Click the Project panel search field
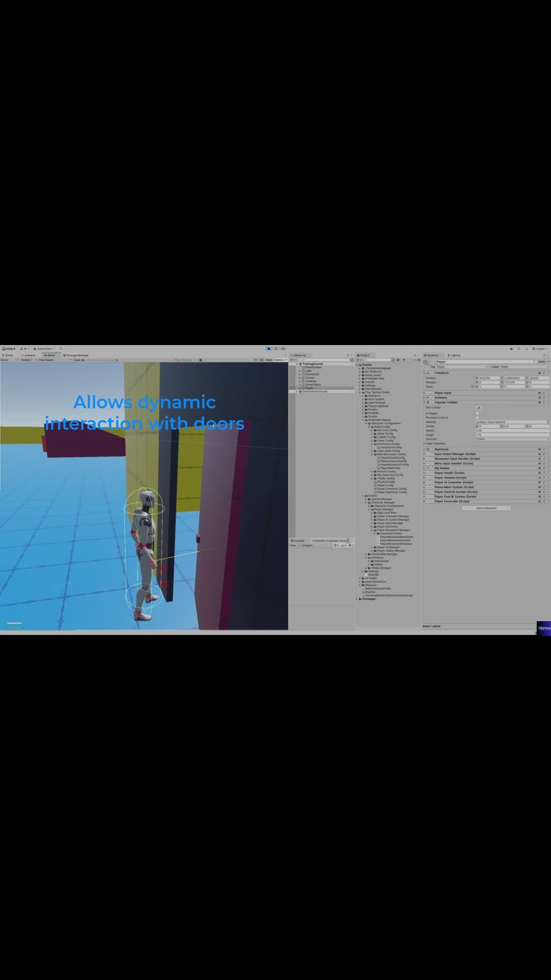This screenshot has height=980, width=551. [378, 360]
